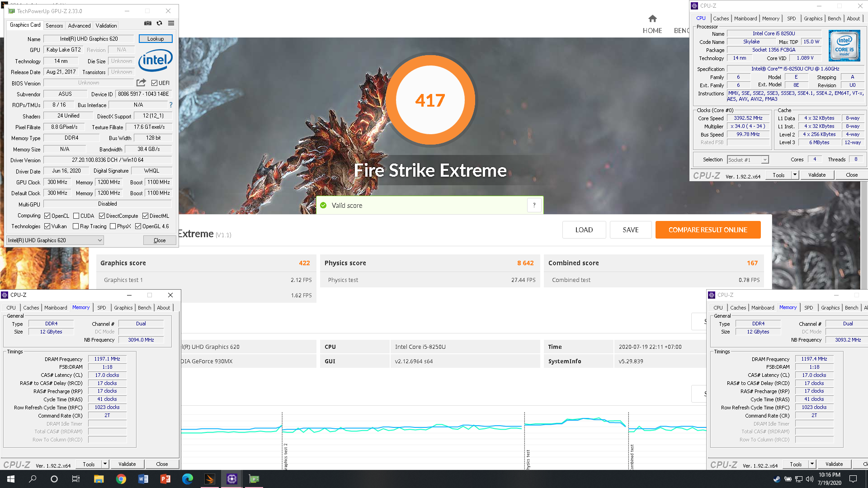This screenshot has height=488, width=868.
Task: Open the volume tray icon
Action: (x=809, y=479)
